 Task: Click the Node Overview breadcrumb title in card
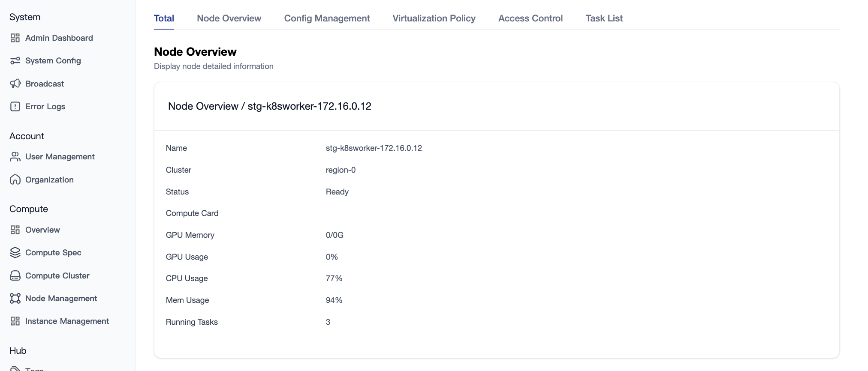coord(203,106)
